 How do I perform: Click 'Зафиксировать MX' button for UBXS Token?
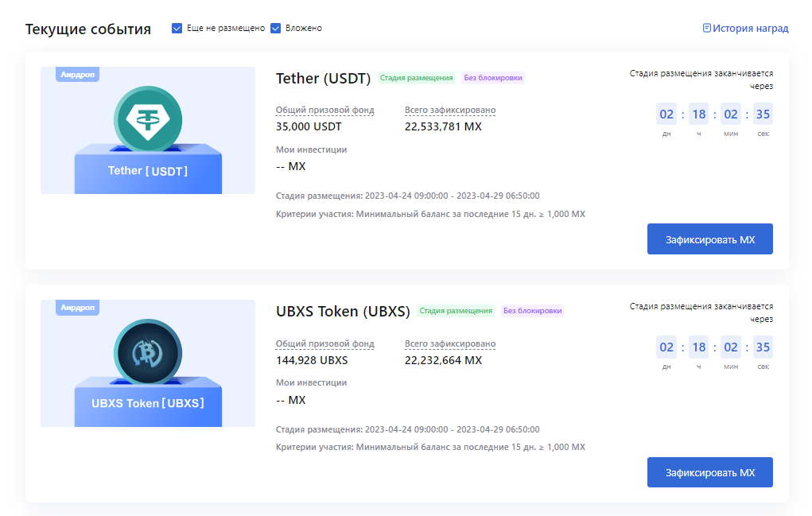[x=710, y=472]
